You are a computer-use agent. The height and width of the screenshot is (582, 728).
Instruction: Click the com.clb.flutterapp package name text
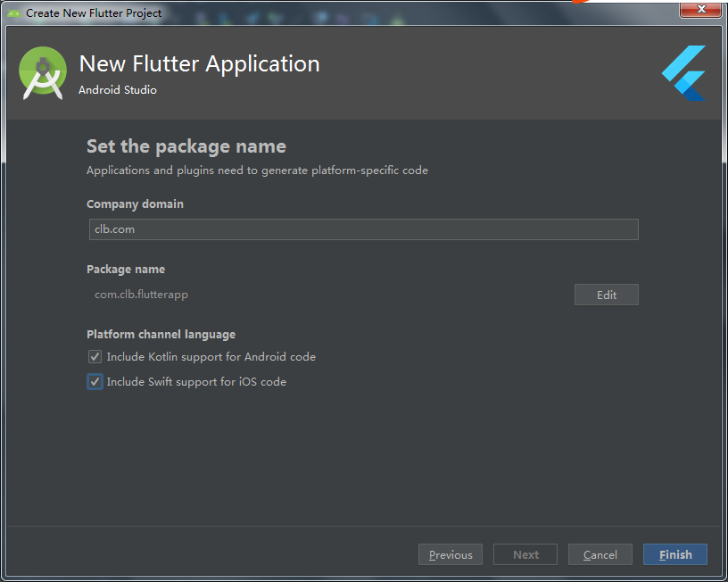point(141,295)
